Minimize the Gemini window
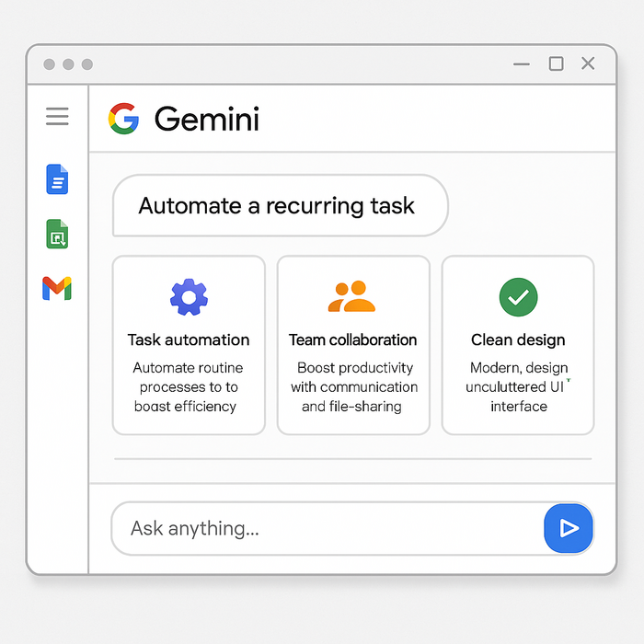This screenshot has height=644, width=644. 522,64
